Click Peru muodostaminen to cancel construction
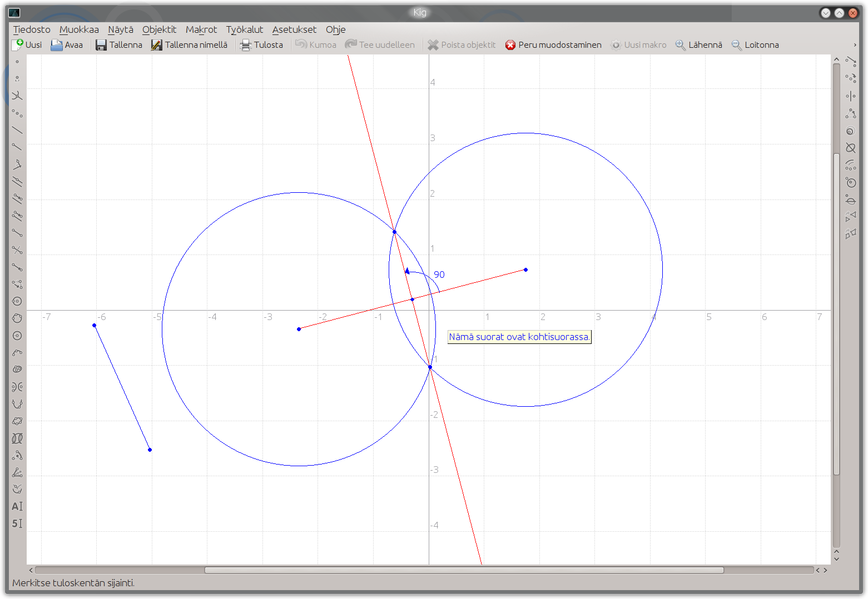Image resolution: width=868 pixels, height=599 pixels. [553, 45]
